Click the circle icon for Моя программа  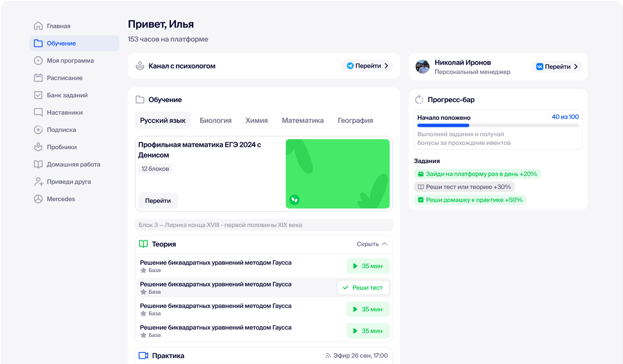38,61
